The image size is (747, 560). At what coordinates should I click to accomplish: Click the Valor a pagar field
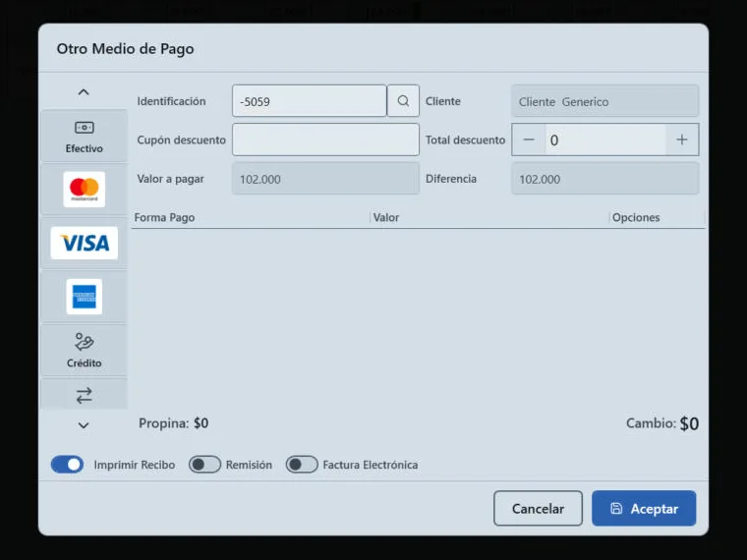click(326, 179)
